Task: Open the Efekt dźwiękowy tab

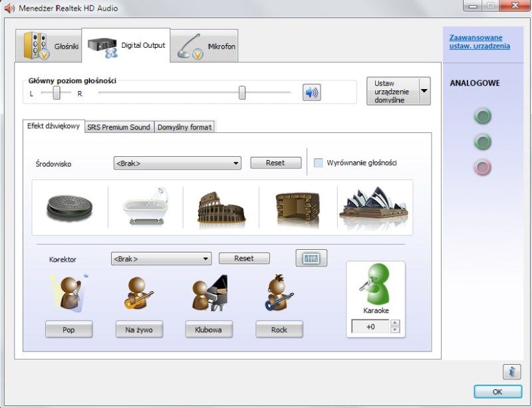Action: coord(54,126)
